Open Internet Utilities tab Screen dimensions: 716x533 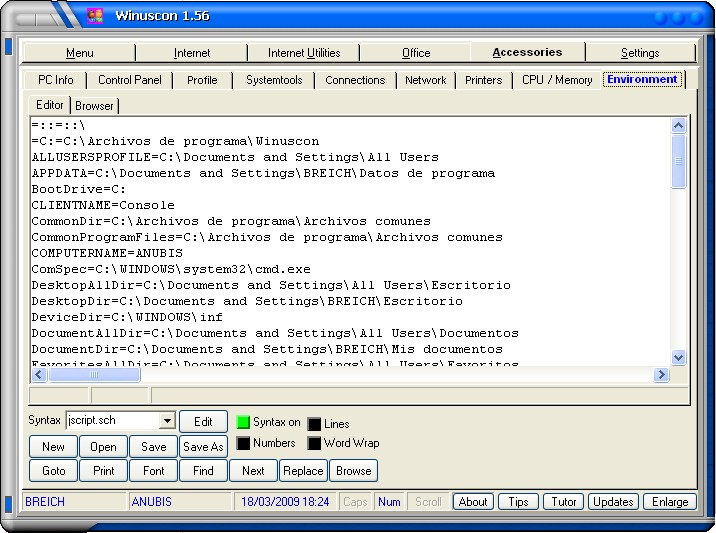(304, 53)
